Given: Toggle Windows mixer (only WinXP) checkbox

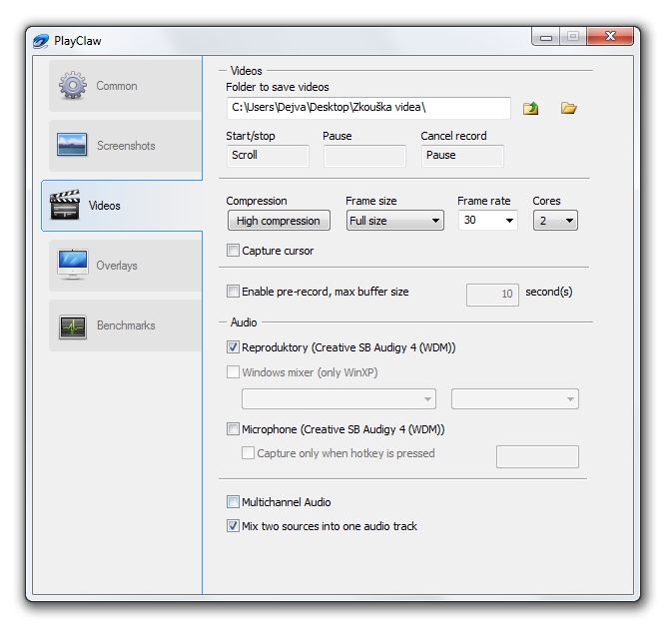Looking at the screenshot, I should click(233, 372).
